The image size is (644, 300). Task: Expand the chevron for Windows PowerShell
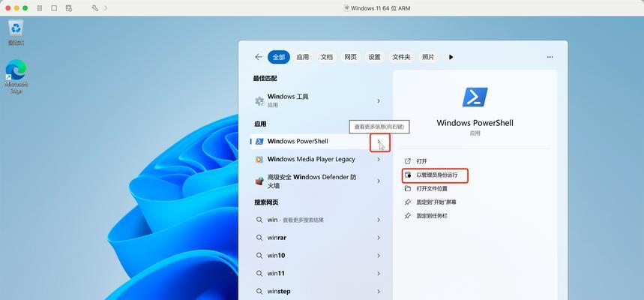(x=379, y=141)
